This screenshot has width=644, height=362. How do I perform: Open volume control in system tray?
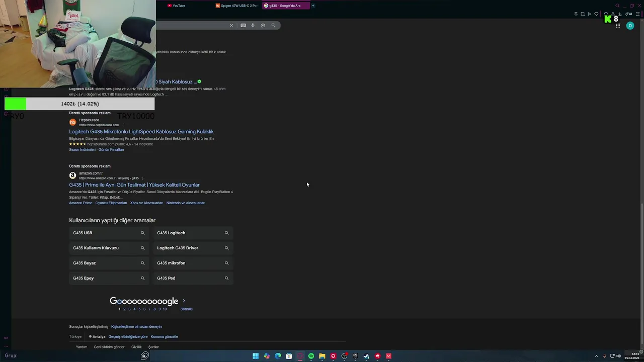click(619, 356)
